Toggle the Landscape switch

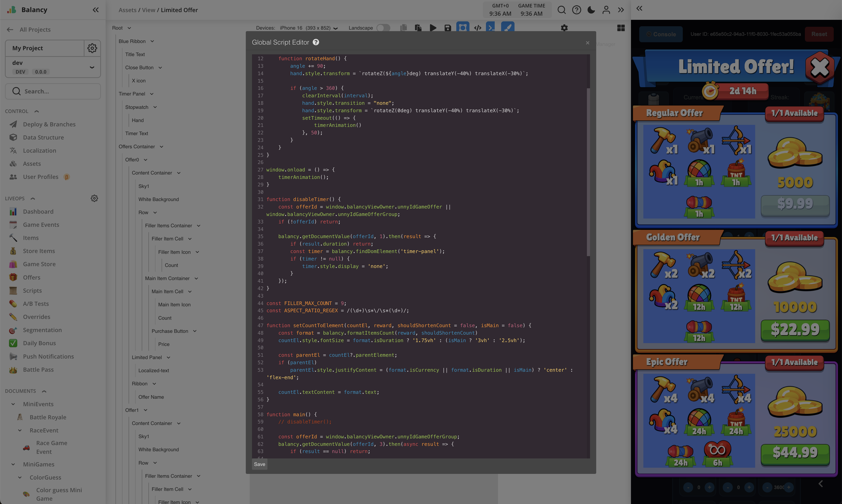[x=383, y=28]
